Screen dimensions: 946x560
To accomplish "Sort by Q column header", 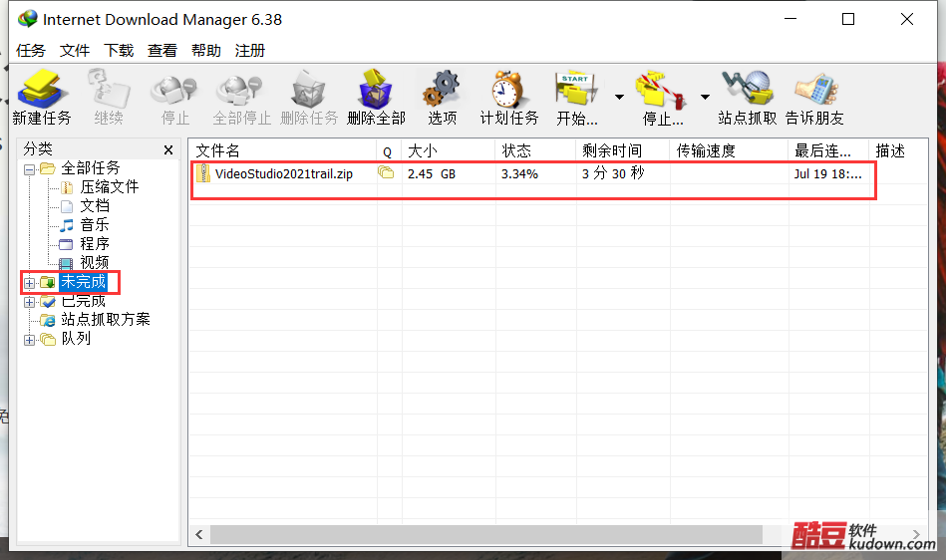I will [x=389, y=150].
